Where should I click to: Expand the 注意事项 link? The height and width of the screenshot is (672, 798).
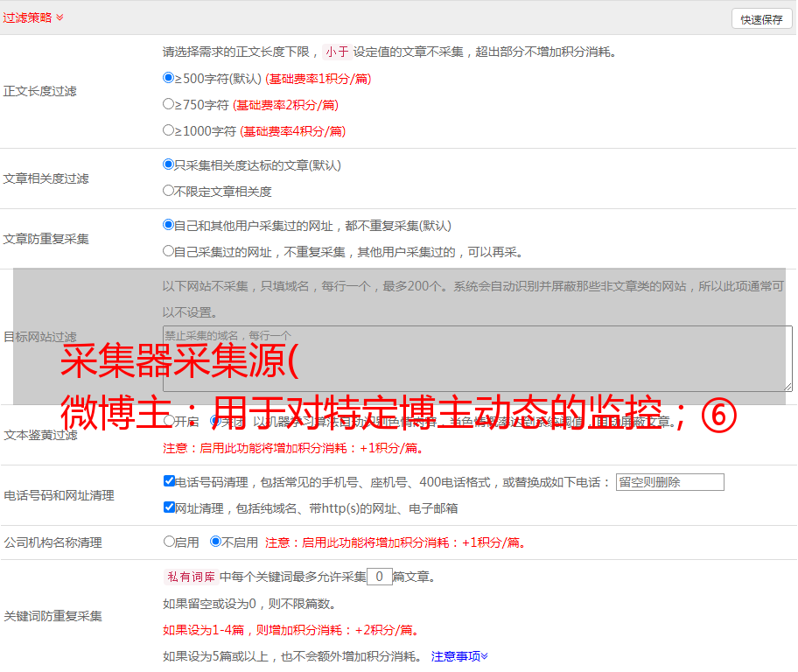pos(459,656)
